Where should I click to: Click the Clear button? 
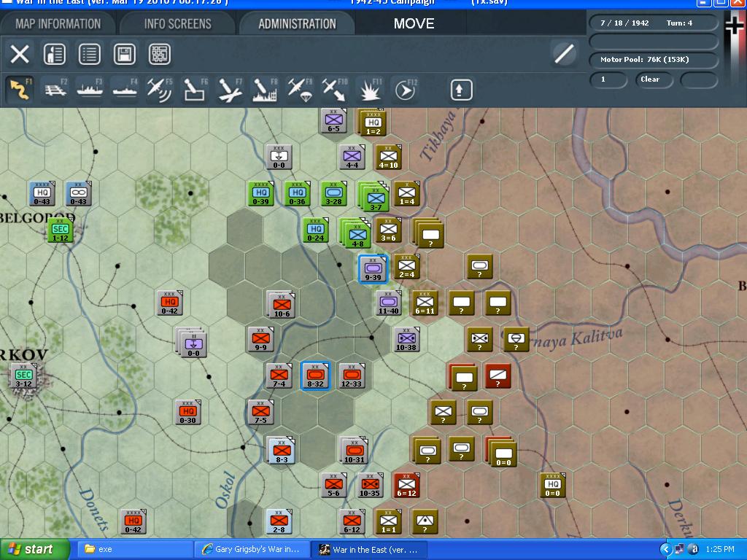(654, 79)
